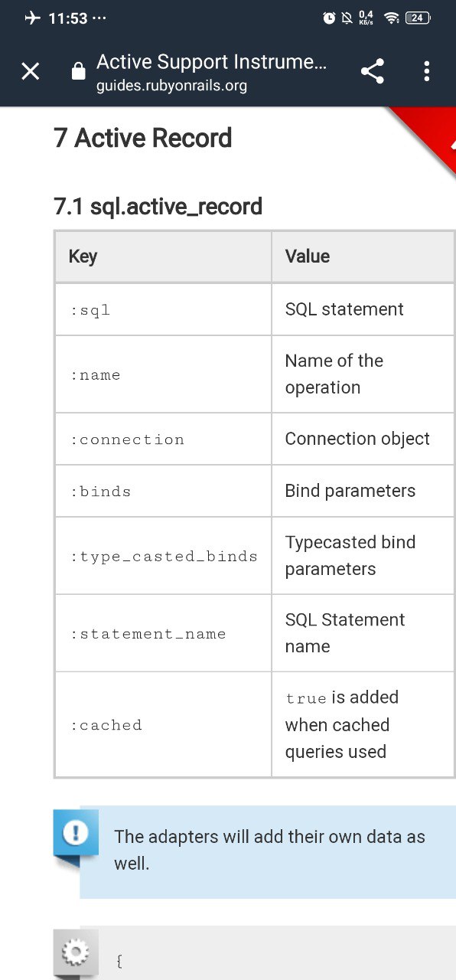Screen dimensions: 456x980
Task: Tap the gear icon beside code block
Action: [x=75, y=953]
